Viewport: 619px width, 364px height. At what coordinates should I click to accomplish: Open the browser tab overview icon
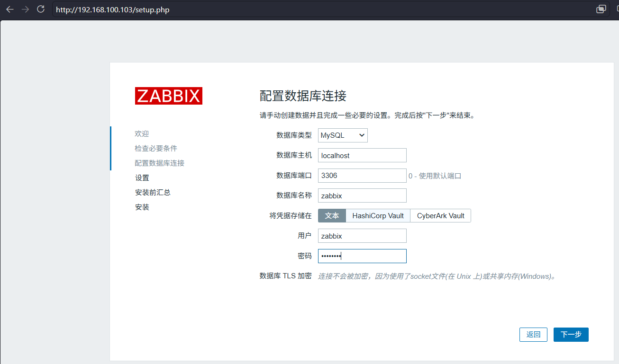(601, 9)
